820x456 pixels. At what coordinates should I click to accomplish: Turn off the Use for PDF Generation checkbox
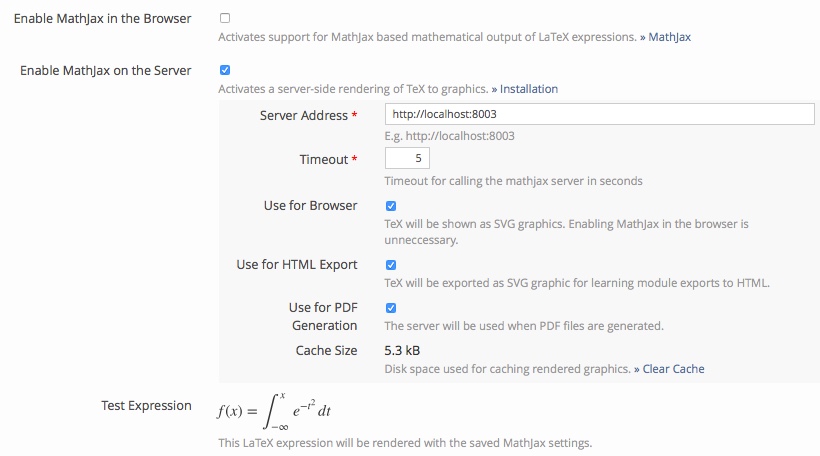tap(391, 308)
